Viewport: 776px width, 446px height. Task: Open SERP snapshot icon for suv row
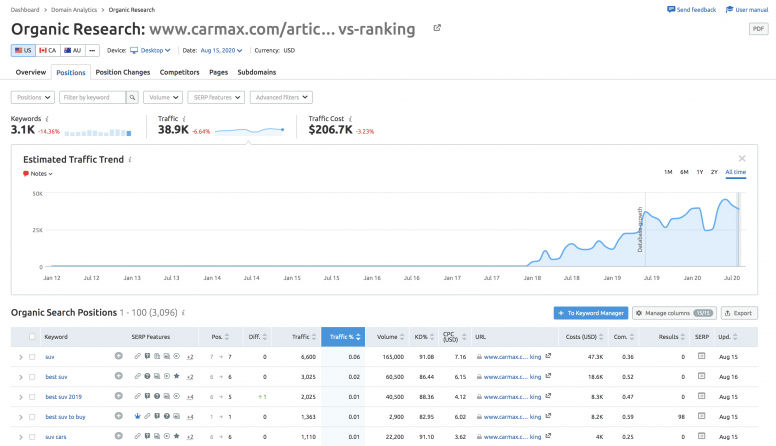tap(701, 356)
